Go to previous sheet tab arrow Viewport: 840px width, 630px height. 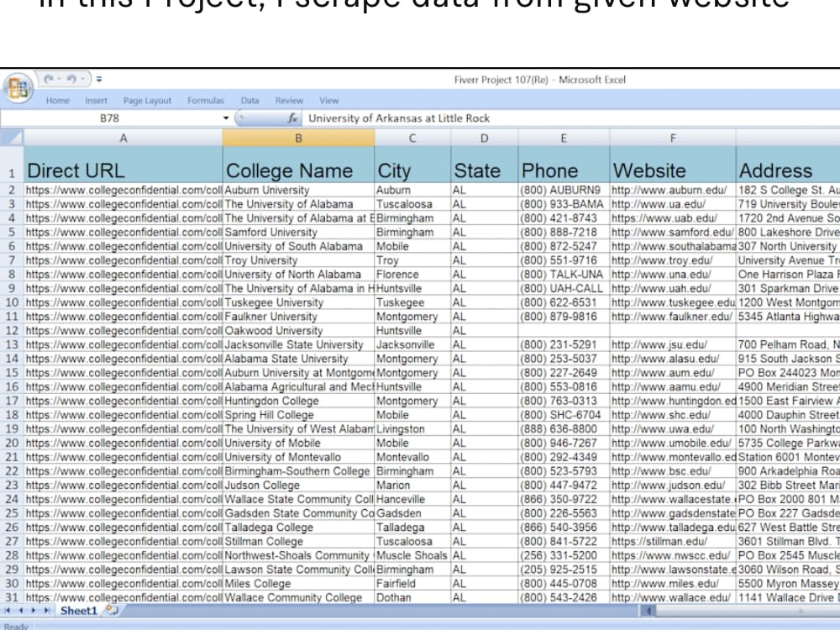pyautogui.click(x=21, y=610)
